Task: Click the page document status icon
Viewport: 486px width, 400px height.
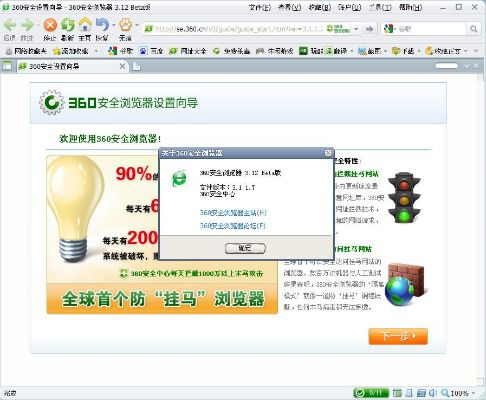Action: (x=409, y=393)
